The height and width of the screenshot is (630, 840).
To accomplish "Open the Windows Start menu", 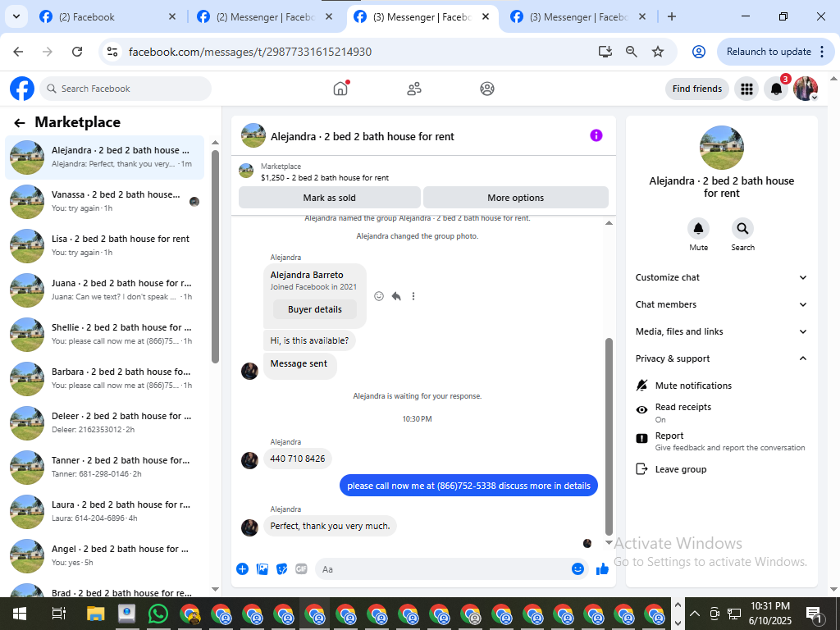I will point(20,614).
